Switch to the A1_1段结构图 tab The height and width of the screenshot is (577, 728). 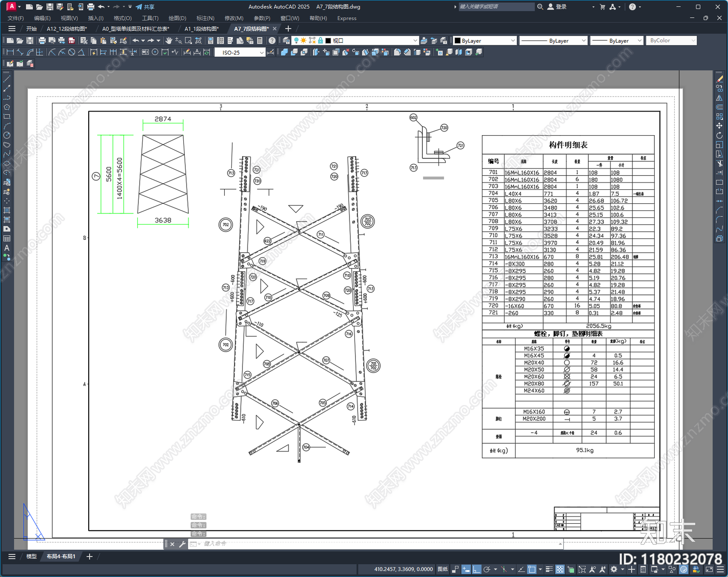click(x=202, y=29)
